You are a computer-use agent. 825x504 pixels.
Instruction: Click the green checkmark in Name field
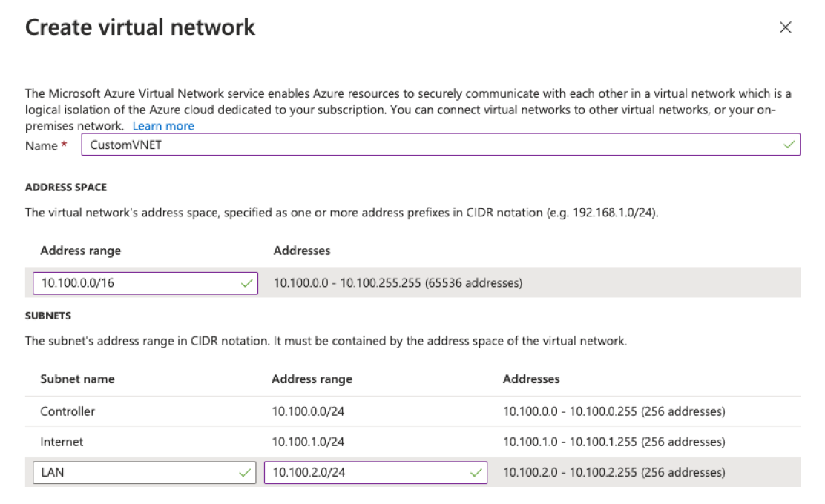(789, 145)
